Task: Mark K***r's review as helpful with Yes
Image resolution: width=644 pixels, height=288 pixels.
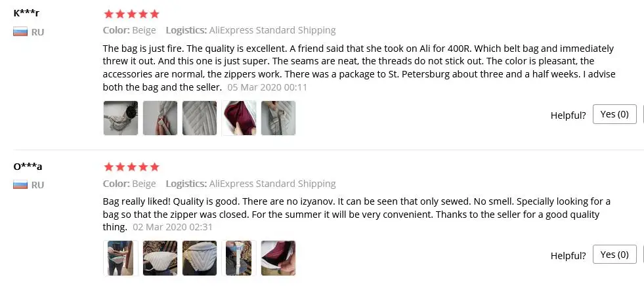Action: click(614, 114)
